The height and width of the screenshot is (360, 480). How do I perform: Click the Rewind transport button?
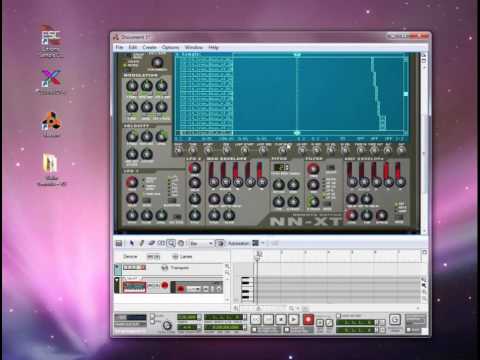tap(256, 320)
